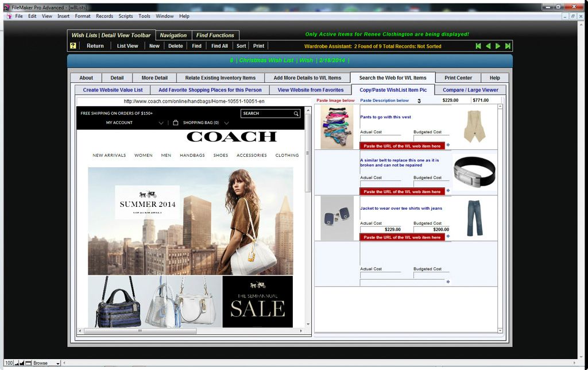Switch to Add Favorite Shopping Places subtab
This screenshot has width=588, height=370.
pos(210,90)
